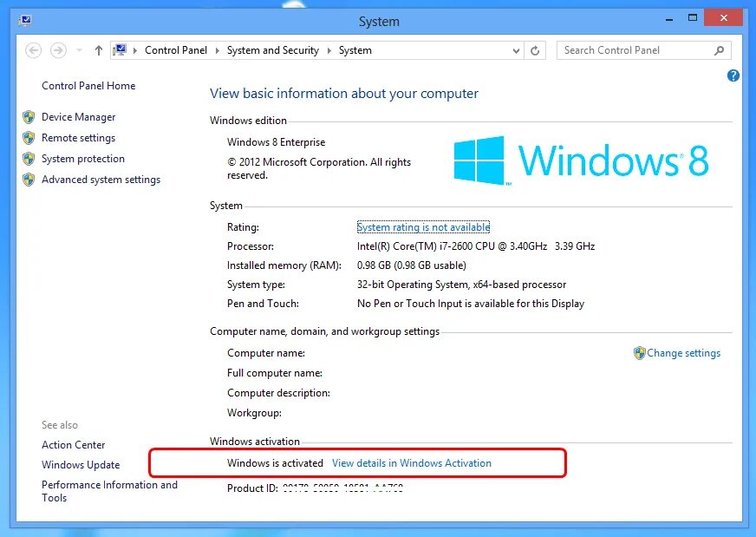Viewport: 756px width, 537px height.
Task: Open Device Manager from the sidebar
Action: 78,116
